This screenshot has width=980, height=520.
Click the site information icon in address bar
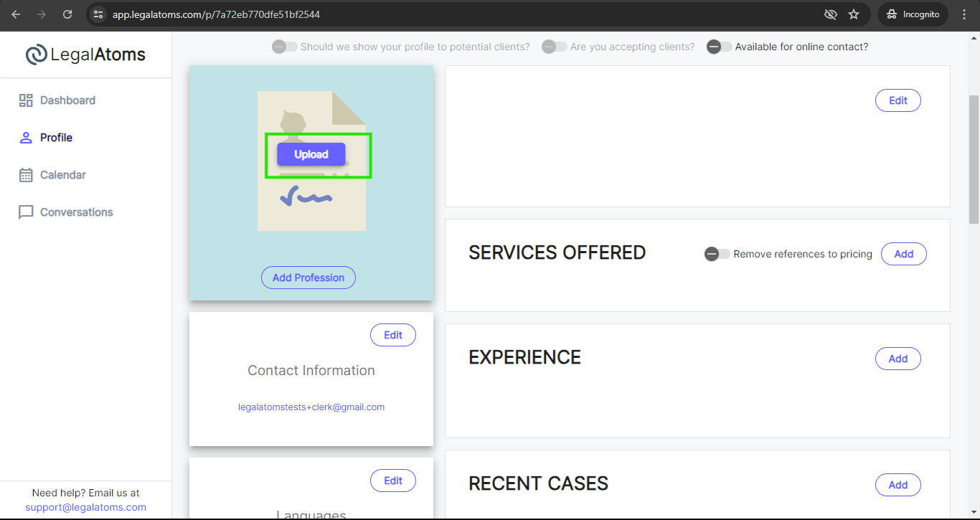coord(99,14)
